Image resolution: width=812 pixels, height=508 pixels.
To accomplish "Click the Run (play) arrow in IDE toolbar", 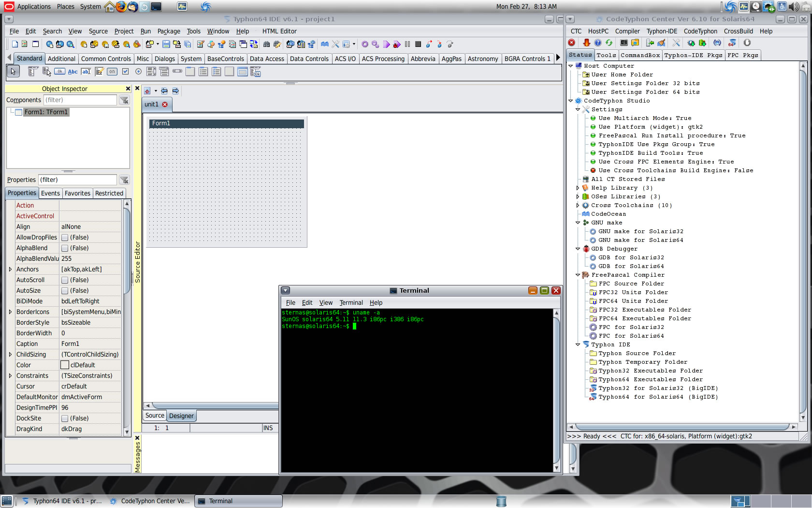I will (x=386, y=44).
